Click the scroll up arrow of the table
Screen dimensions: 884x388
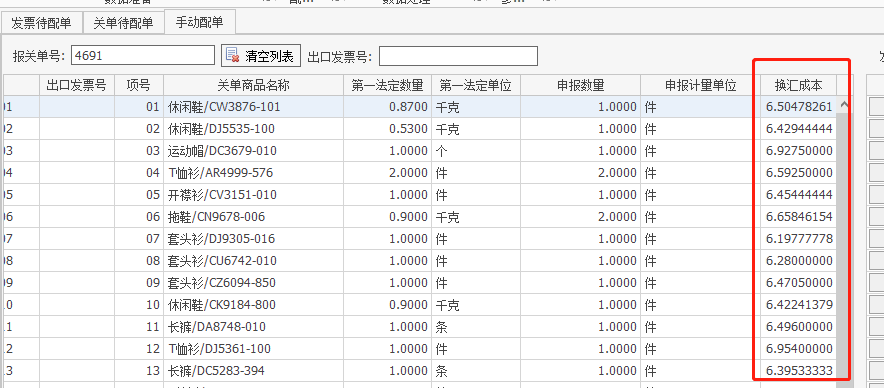click(845, 104)
